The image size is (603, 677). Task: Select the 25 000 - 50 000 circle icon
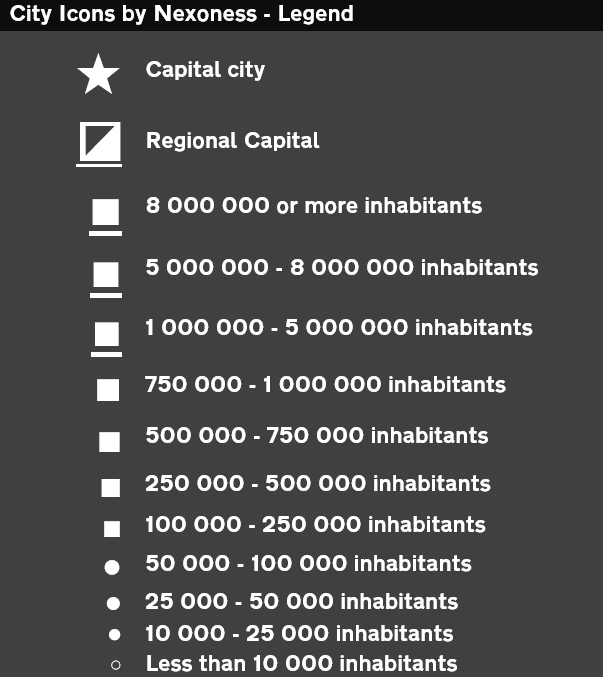pos(113,603)
